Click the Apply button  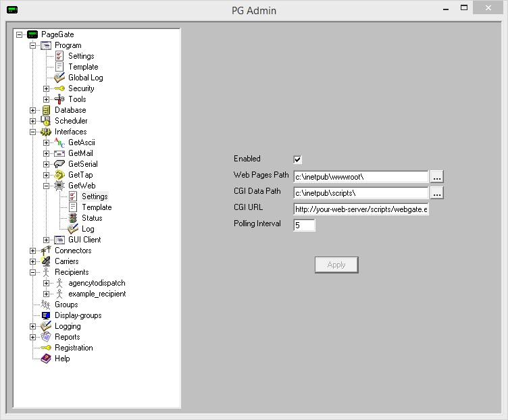tap(336, 265)
